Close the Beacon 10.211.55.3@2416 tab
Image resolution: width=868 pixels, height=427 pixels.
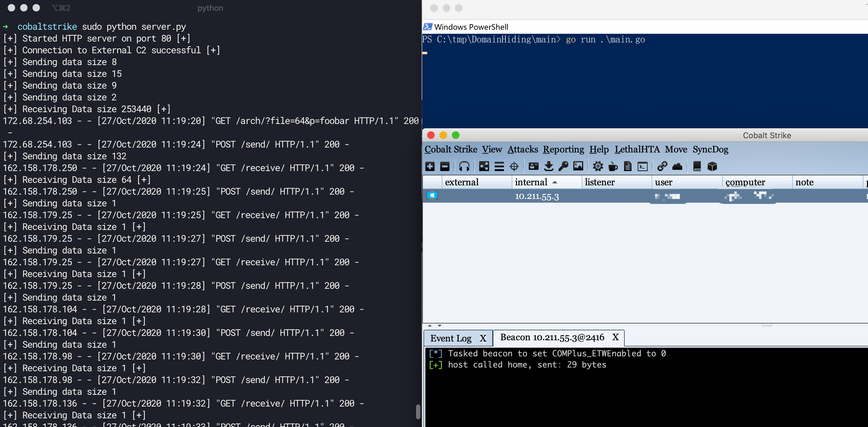tap(615, 337)
